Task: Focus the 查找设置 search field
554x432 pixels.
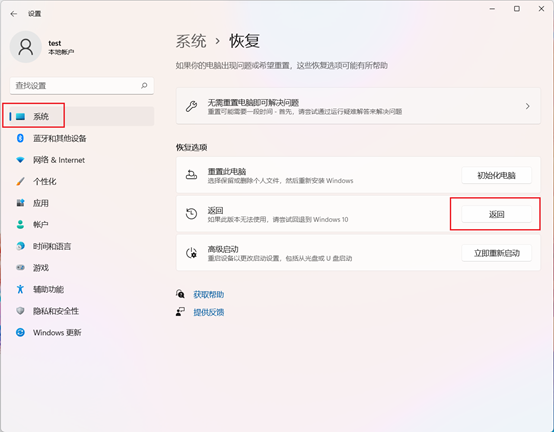Action: (82, 85)
